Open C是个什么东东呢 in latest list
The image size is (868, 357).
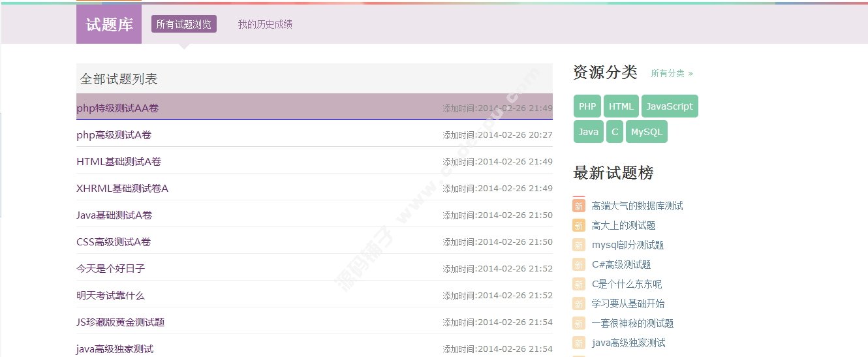(627, 284)
